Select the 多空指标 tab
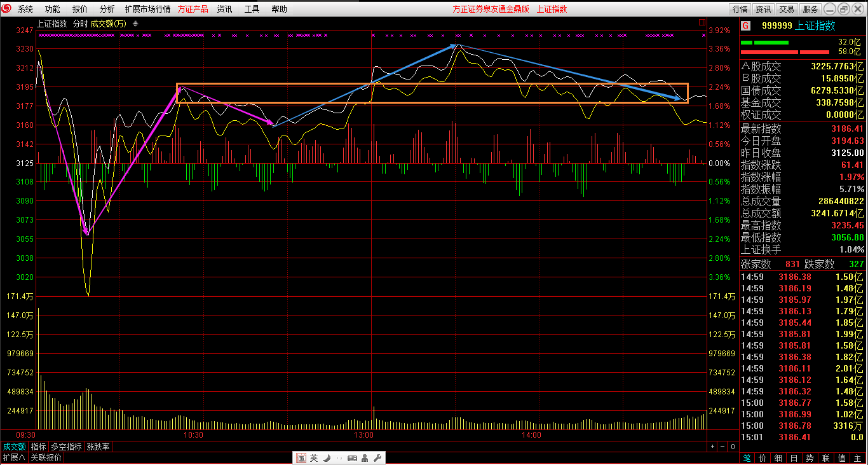This screenshot has height=465, width=868. (67, 447)
